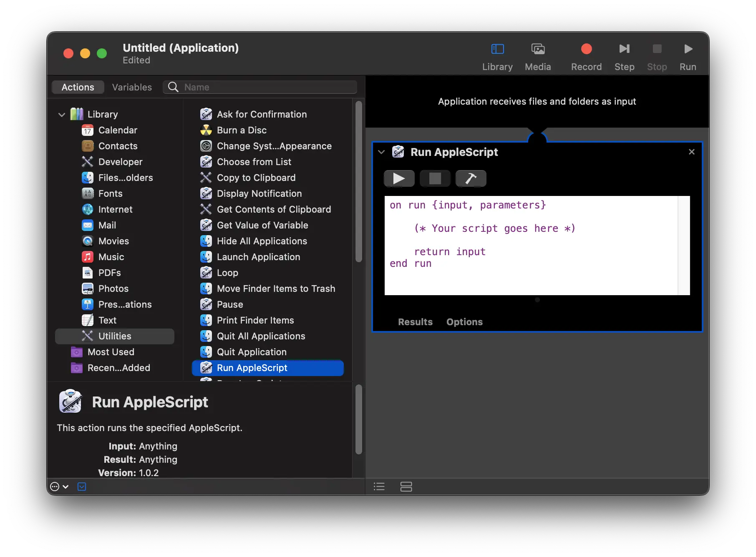This screenshot has width=756, height=557.
Task: Open the ellipsis action menu dropdown
Action: point(59,487)
